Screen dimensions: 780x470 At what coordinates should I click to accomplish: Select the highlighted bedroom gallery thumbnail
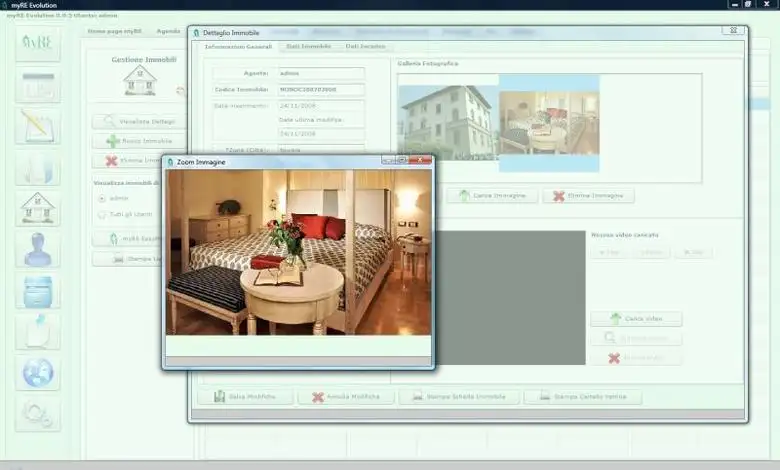pyautogui.click(x=549, y=122)
